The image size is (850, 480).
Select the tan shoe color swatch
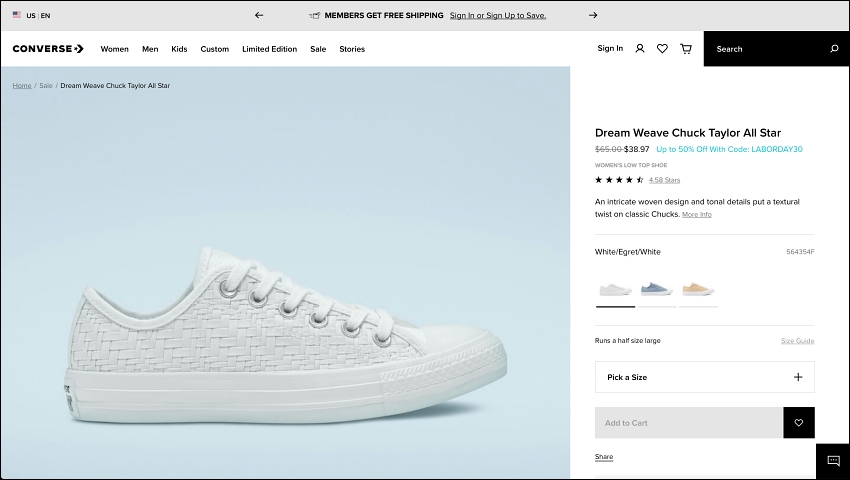(698, 290)
